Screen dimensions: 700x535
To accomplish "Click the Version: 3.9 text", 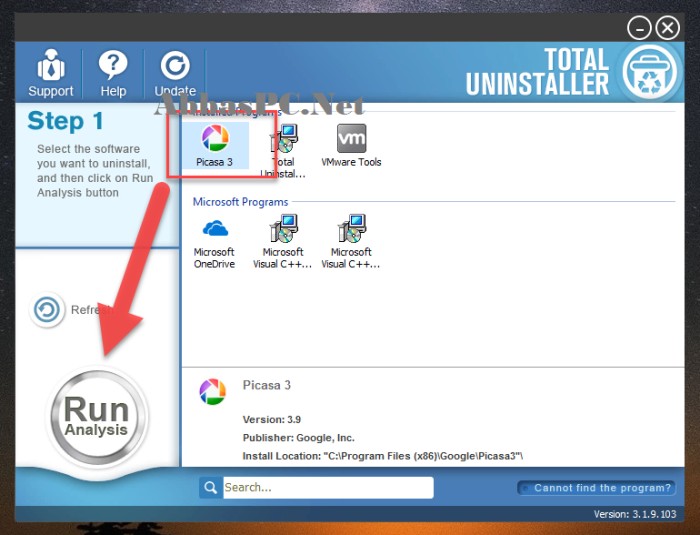I will (x=272, y=419).
